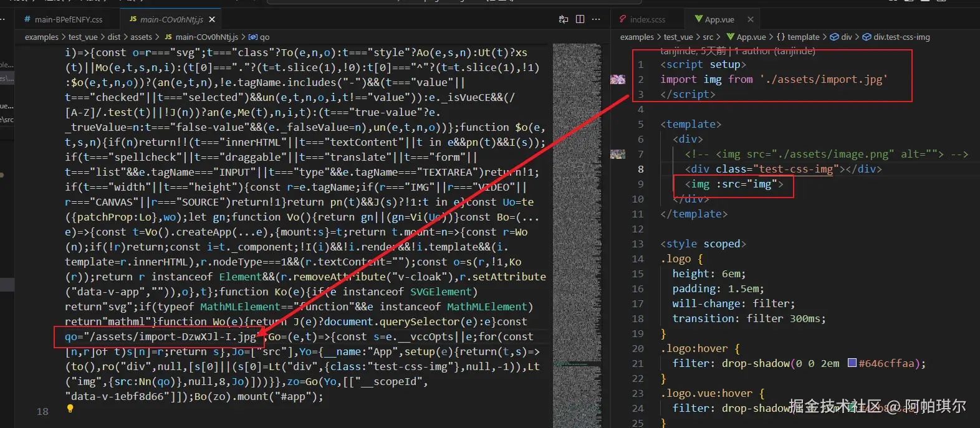Viewport: 980px width, 428px height.
Task: Click the commented './assets/image.png' img line
Action: tap(827, 154)
